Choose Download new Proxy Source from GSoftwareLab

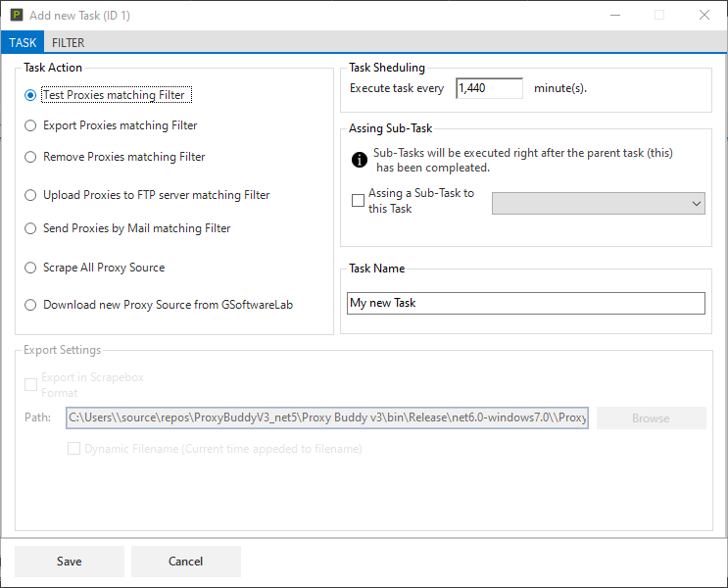point(30,305)
